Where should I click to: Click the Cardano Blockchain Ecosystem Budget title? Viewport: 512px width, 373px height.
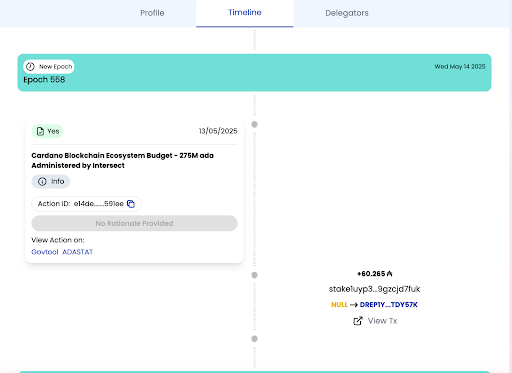[122, 160]
